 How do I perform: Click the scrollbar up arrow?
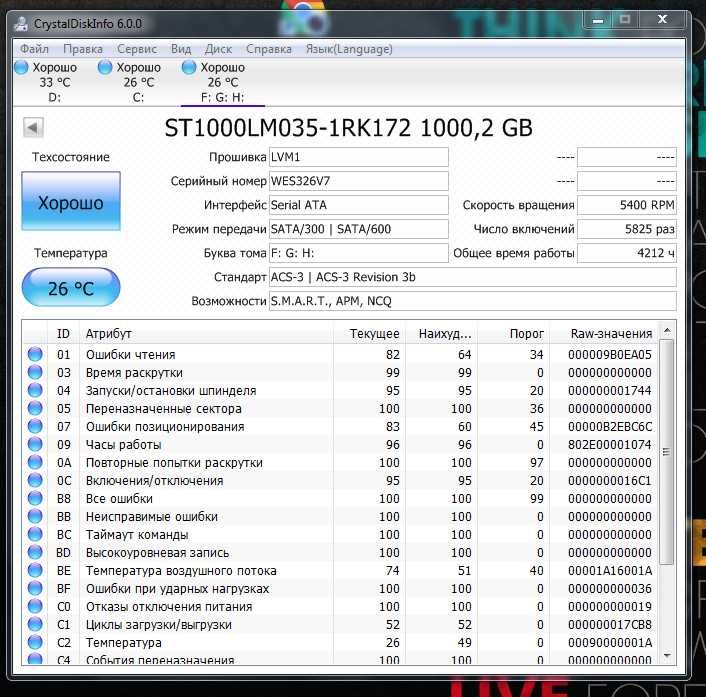[667, 331]
